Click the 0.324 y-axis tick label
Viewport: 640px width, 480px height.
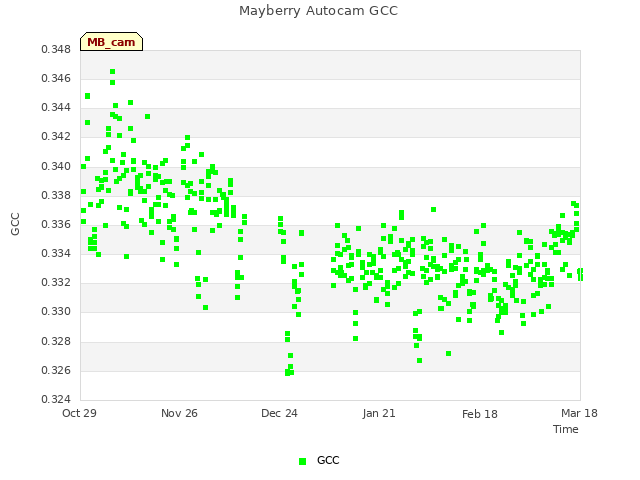point(56,399)
